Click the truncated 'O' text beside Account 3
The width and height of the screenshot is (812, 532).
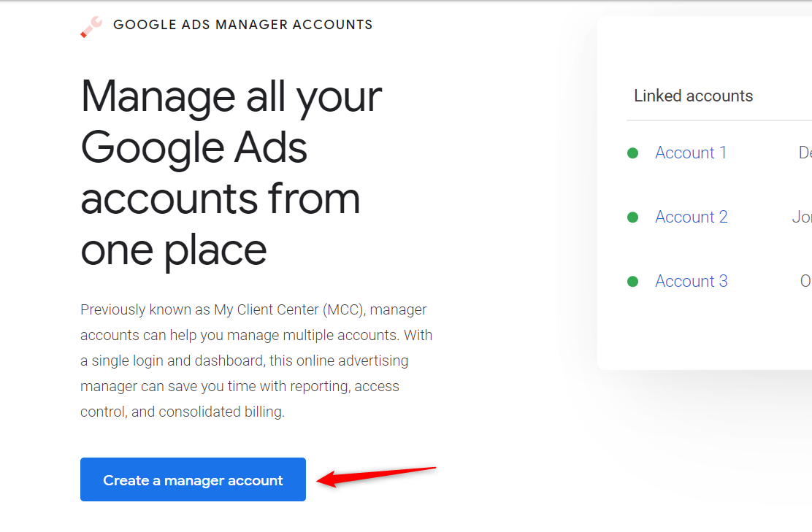click(x=805, y=281)
